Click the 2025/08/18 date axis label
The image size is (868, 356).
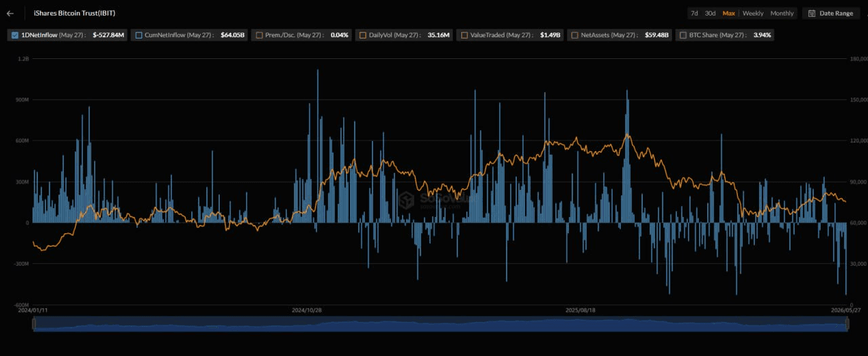(580, 310)
